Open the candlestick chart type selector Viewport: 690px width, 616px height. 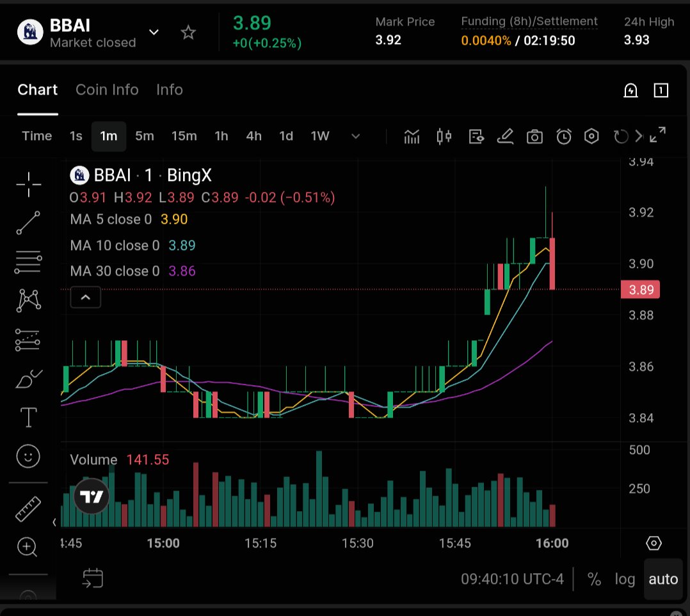[444, 137]
